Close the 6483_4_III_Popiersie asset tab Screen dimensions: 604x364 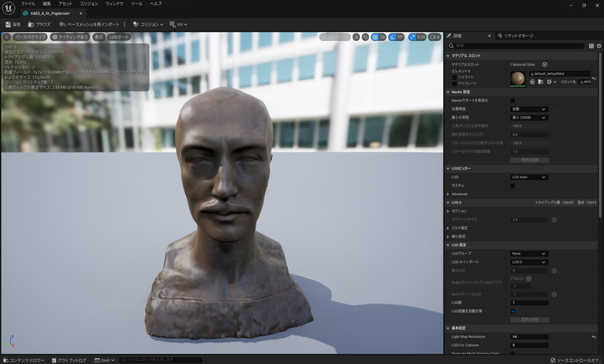[81, 14]
